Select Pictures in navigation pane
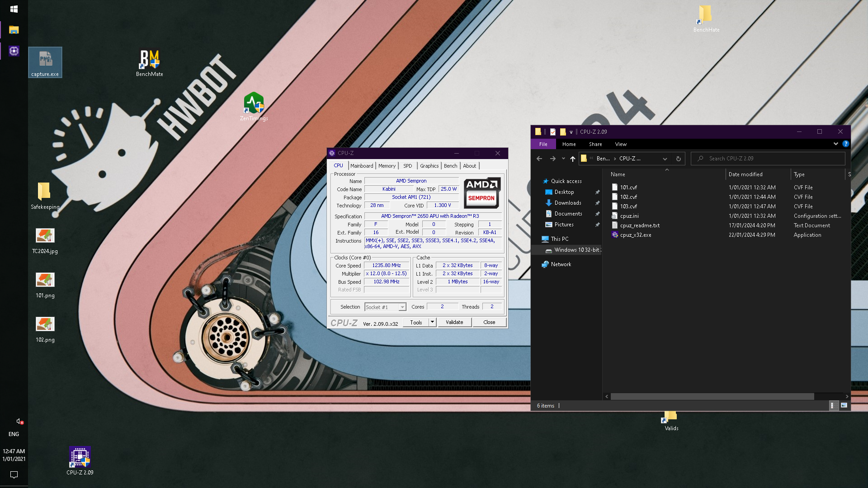The height and width of the screenshot is (488, 868). click(564, 225)
